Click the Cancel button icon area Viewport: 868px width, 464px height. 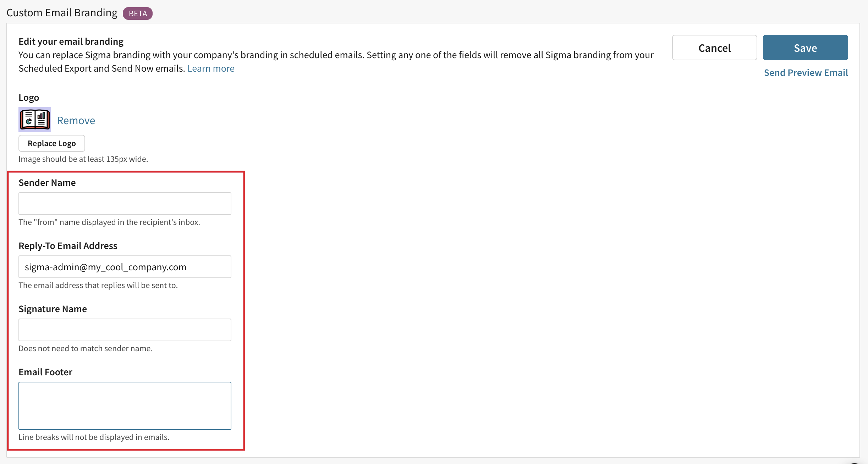tap(715, 47)
